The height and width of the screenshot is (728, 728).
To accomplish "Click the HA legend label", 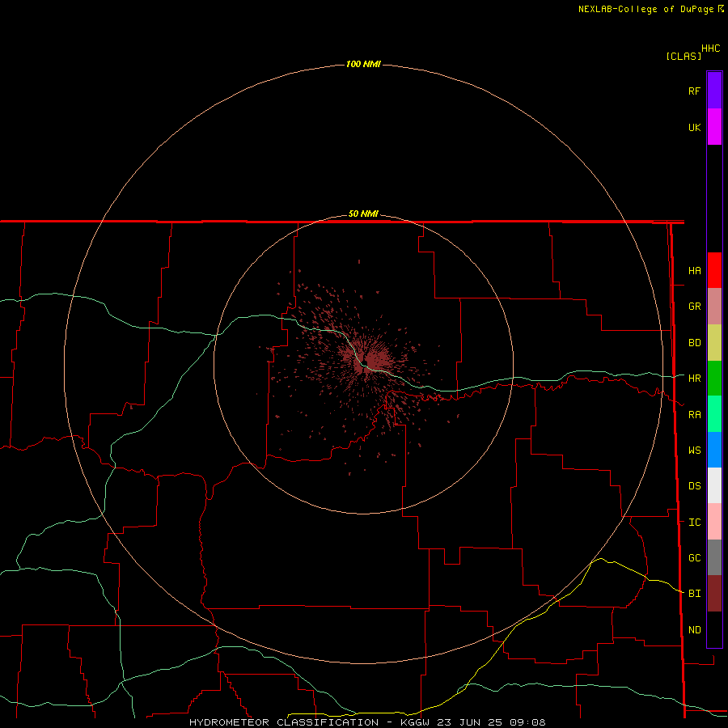I will (694, 271).
